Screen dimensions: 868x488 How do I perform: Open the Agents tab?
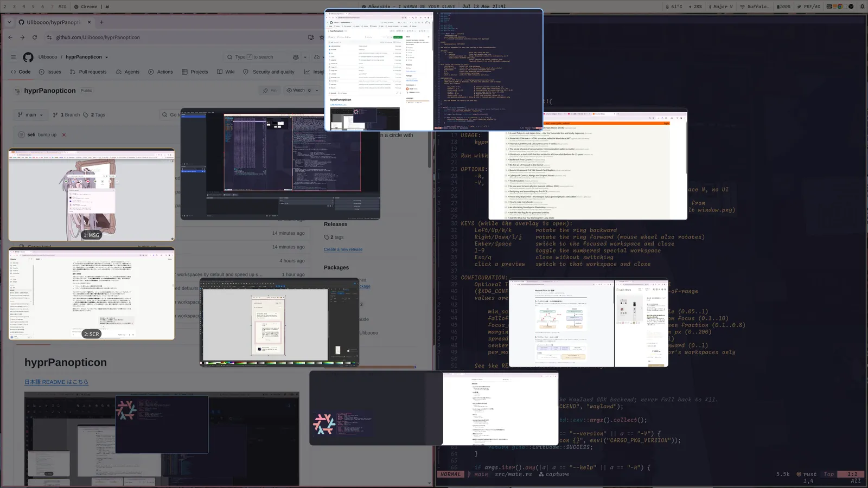coord(127,72)
